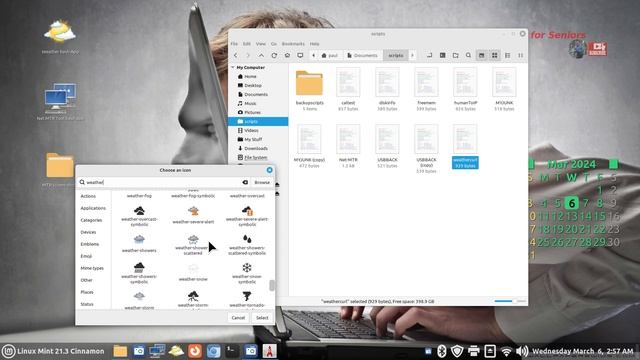Go up one folder in file manager
The height and width of the screenshot is (360, 640).
(x=261, y=56)
